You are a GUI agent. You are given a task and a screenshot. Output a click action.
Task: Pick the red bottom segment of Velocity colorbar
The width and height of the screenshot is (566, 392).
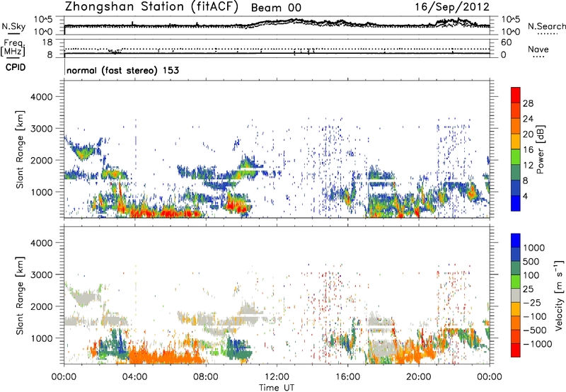[x=516, y=350]
